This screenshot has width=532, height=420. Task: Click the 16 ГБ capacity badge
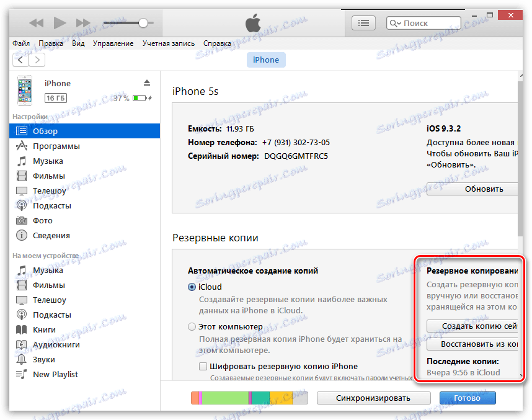click(56, 98)
